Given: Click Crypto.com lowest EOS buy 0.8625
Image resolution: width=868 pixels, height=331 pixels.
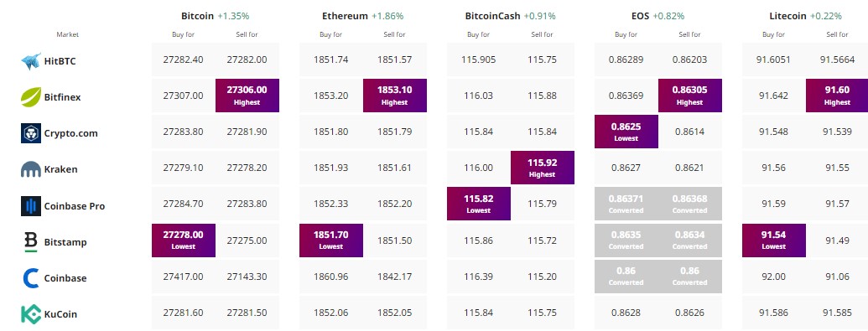Looking at the screenshot, I should tap(626, 132).
